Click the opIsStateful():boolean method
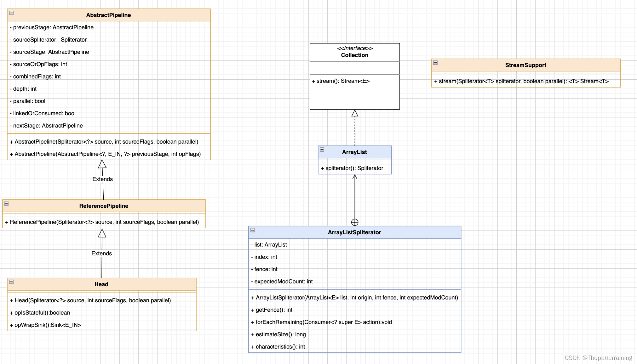 tap(101, 313)
